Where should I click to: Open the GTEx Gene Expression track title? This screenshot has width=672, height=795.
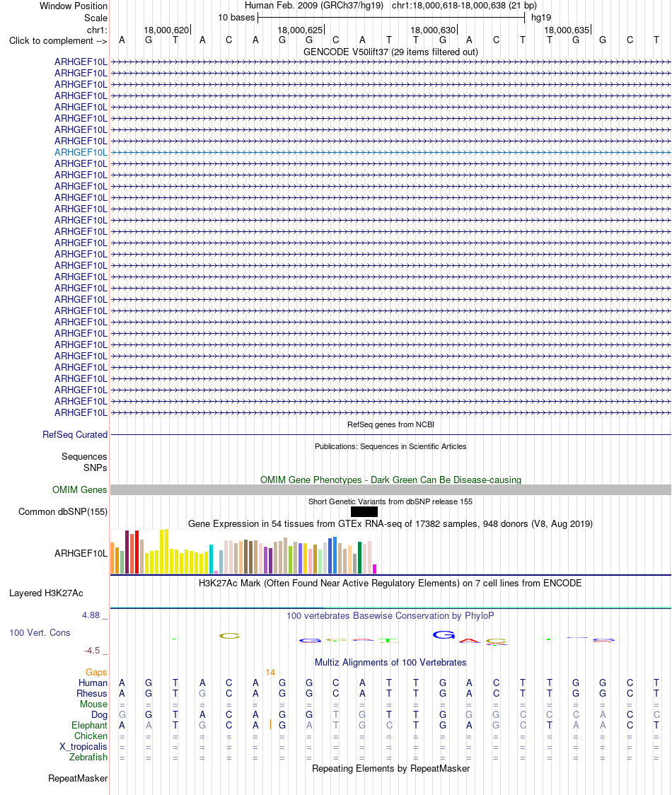pos(390,523)
